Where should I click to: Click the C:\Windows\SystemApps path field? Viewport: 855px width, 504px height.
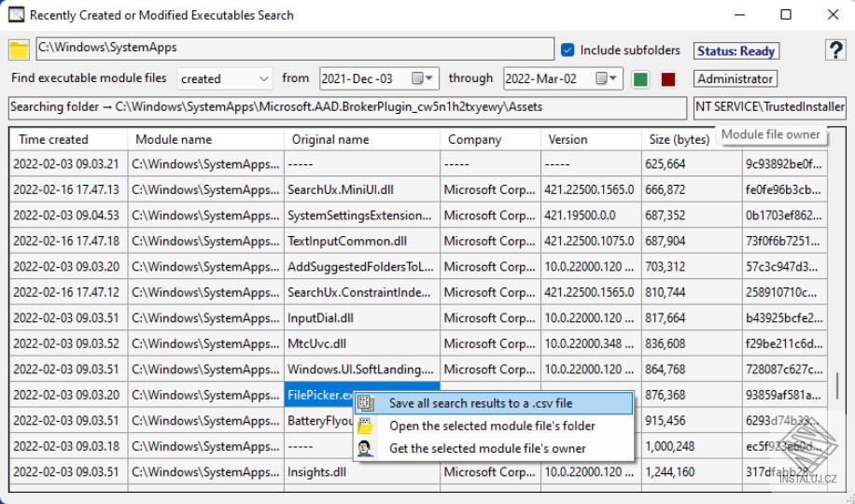[295, 49]
